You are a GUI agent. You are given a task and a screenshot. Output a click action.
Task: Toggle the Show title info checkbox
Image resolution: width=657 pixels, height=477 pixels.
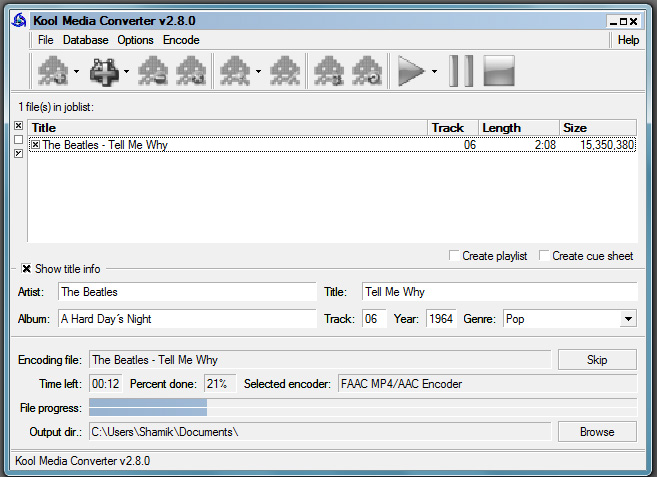point(27,269)
